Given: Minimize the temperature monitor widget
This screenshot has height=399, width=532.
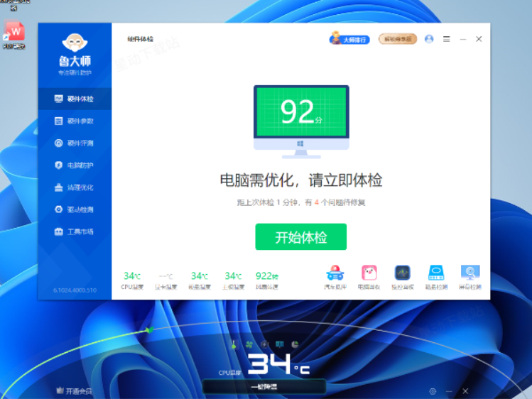Looking at the screenshot, I should (x=449, y=391).
